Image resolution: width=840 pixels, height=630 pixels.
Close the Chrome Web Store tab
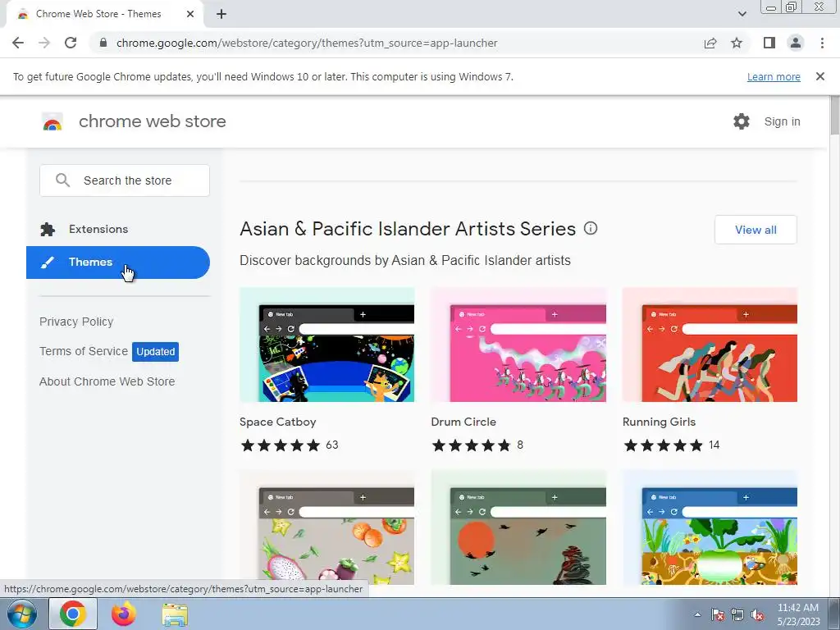[190, 14]
